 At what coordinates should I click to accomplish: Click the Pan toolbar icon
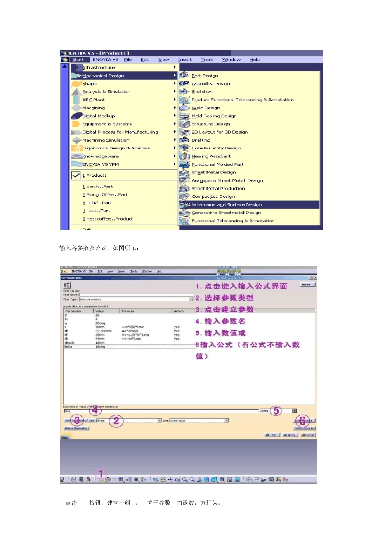coord(170,479)
